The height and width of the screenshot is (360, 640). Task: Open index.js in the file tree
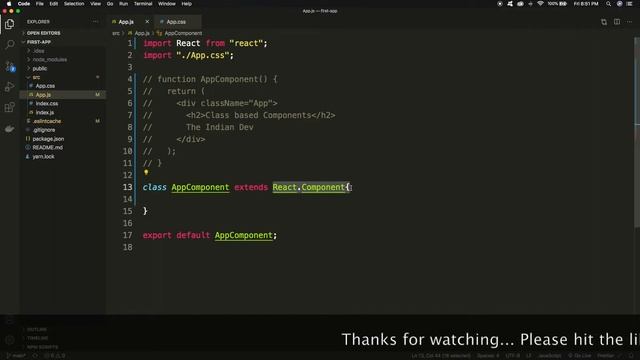click(63, 113)
